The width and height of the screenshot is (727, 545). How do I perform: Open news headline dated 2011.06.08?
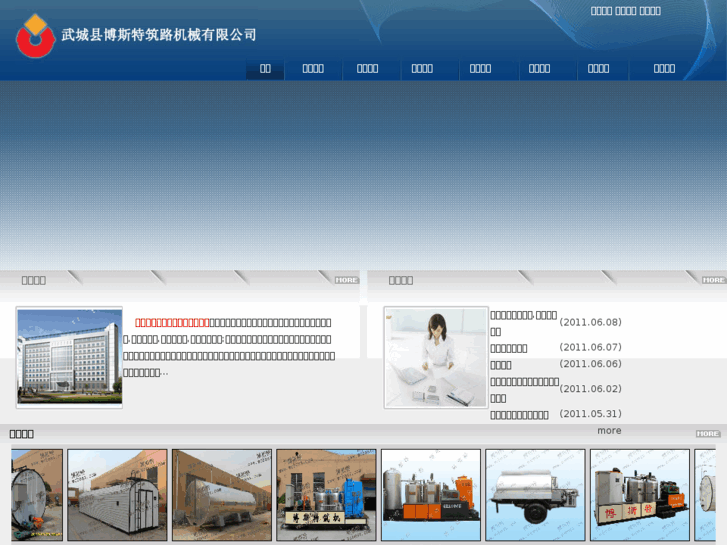pos(524,323)
